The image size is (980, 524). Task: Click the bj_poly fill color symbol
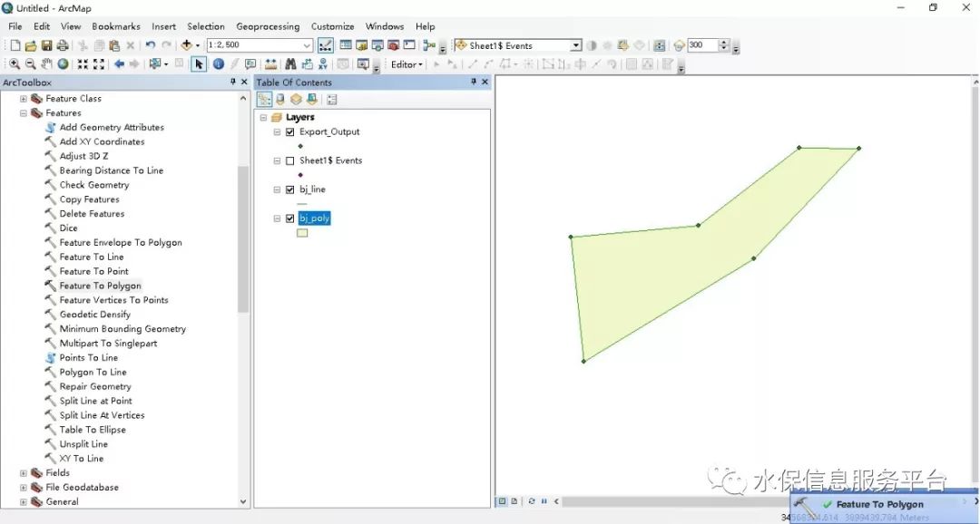302,233
